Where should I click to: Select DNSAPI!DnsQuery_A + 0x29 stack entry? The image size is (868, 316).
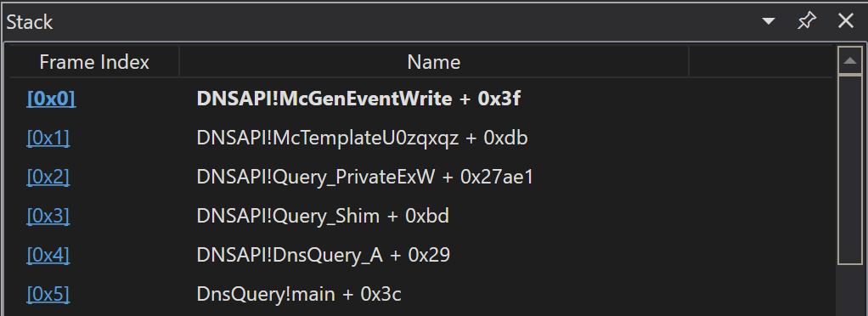click(x=420, y=255)
